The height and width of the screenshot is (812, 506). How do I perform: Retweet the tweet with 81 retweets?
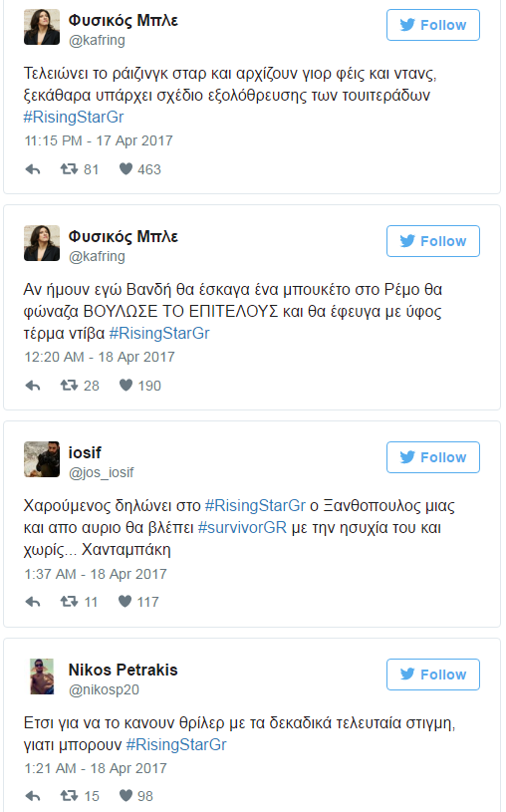point(69,168)
